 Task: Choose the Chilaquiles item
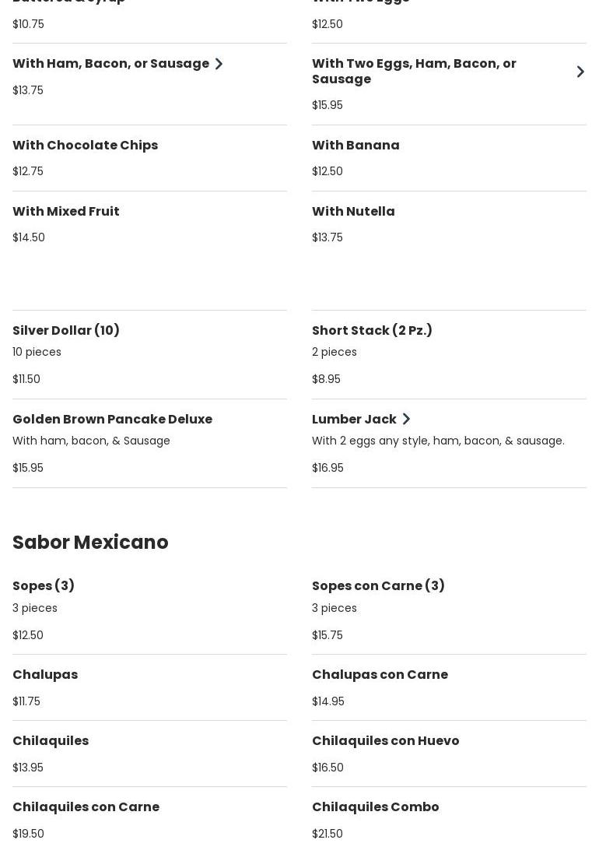[51, 741]
